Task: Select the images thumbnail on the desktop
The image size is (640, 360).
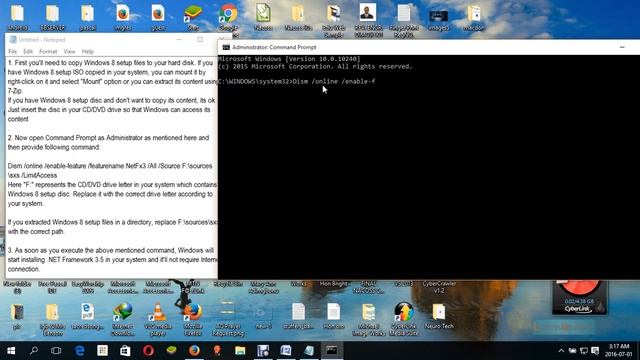Action: 439,18
